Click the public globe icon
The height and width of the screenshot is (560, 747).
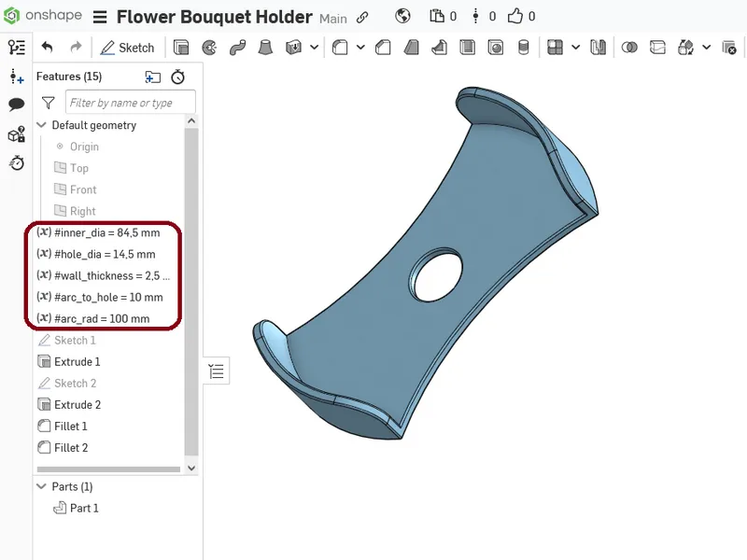402,16
